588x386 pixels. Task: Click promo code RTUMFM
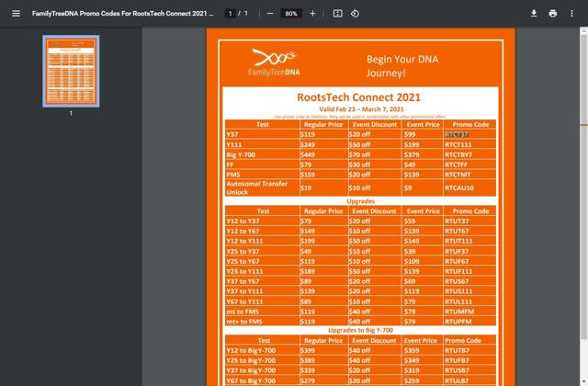459,312
